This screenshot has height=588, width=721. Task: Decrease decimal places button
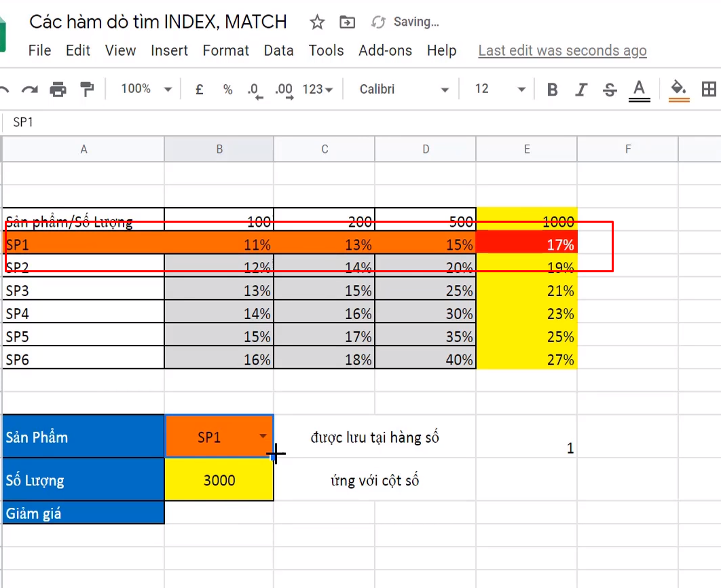255,90
